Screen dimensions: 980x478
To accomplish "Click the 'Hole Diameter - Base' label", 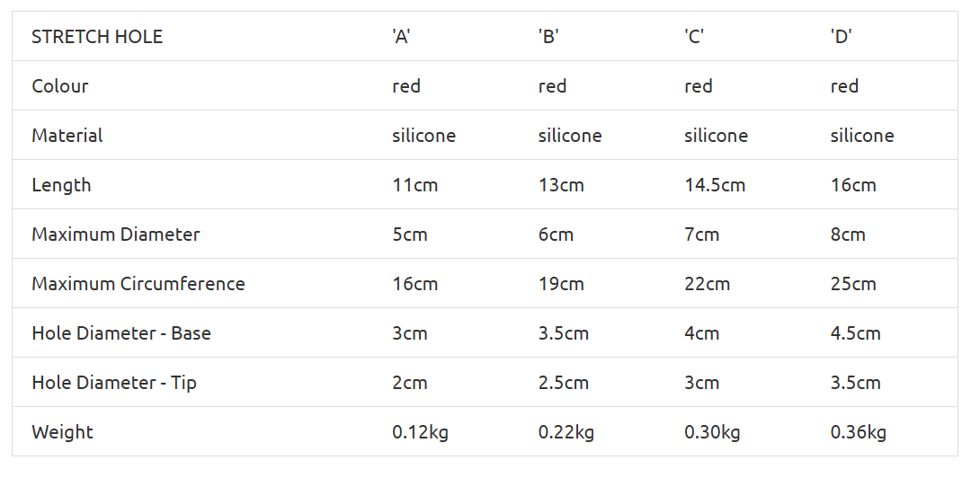I will pyautogui.click(x=121, y=333).
